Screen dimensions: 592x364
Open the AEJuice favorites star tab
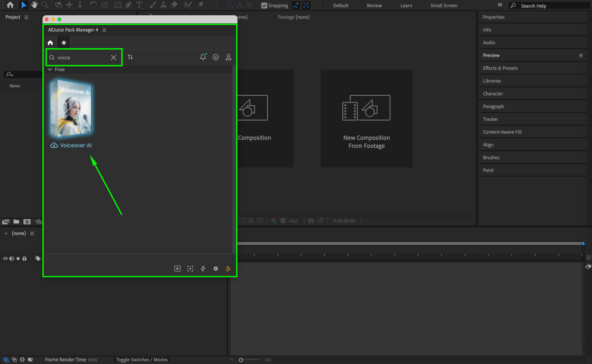pyautogui.click(x=64, y=43)
